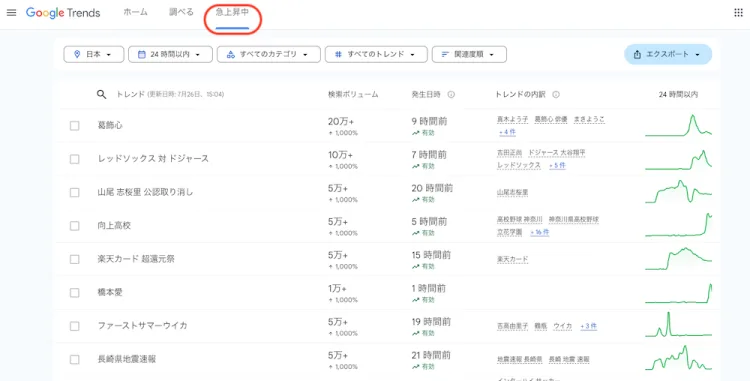
Task: Open the すべてのカテゴリ dropdown
Action: point(268,54)
